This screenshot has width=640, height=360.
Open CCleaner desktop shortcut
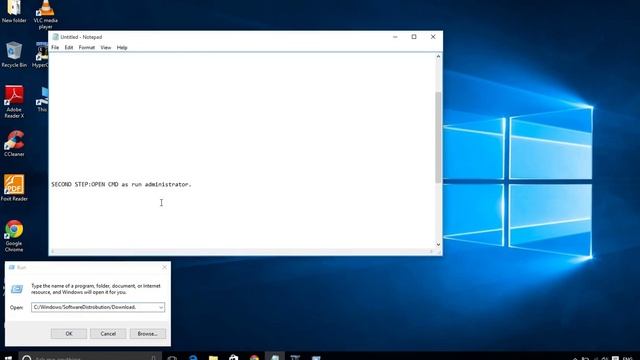(14, 143)
